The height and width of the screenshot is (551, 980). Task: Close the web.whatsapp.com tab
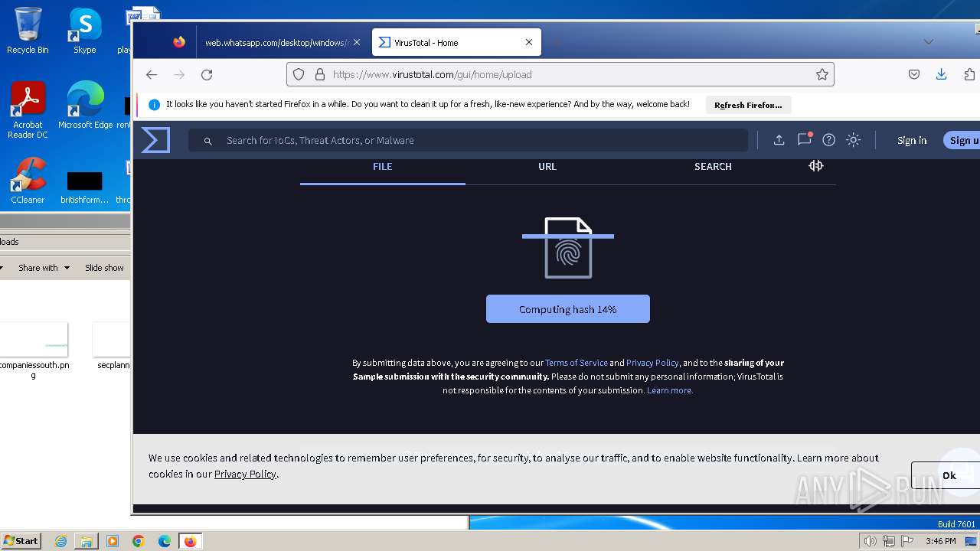pos(357,42)
